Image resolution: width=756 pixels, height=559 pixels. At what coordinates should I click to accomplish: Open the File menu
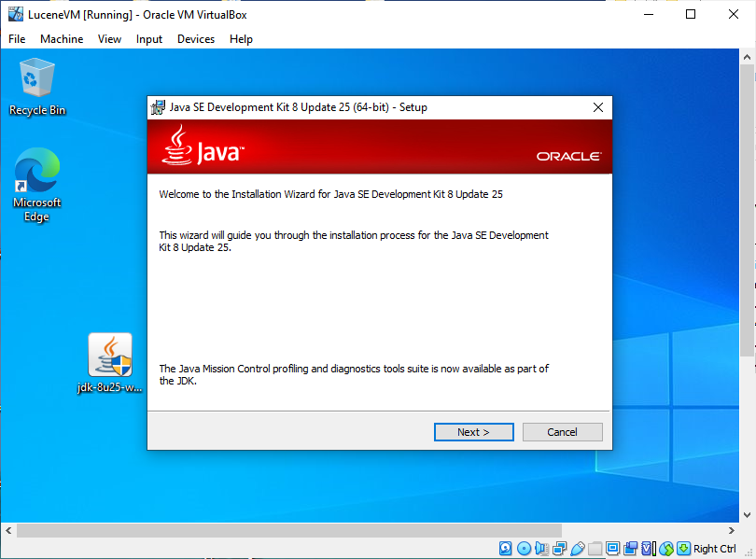pos(17,39)
